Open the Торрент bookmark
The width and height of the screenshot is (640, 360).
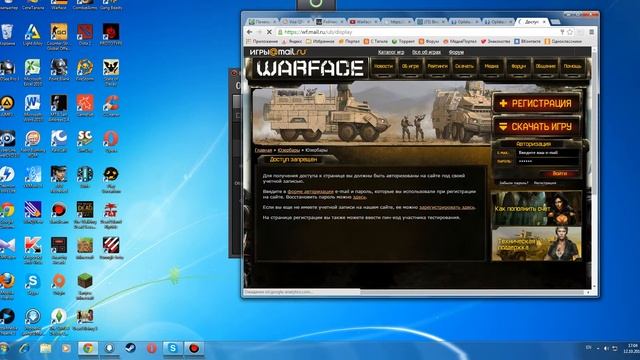coord(402,41)
